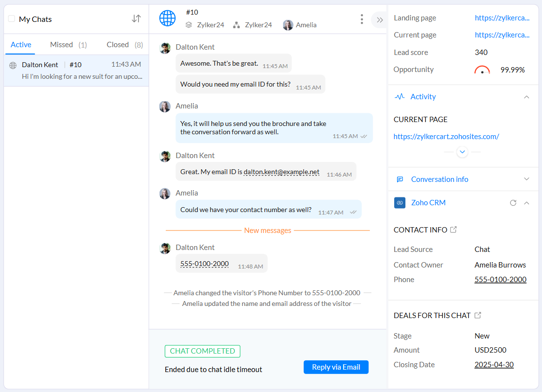
Task: Click the Opportunity gauge indicator
Action: point(482,70)
